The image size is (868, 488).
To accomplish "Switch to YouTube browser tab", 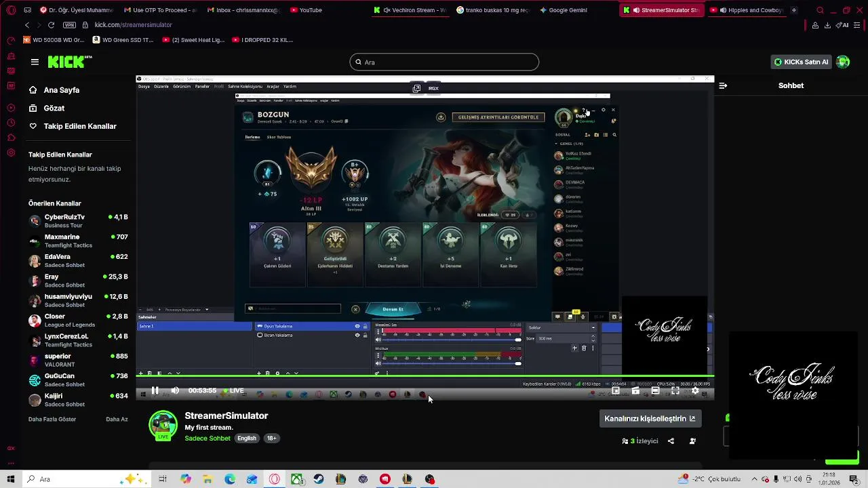I will coord(307,10).
